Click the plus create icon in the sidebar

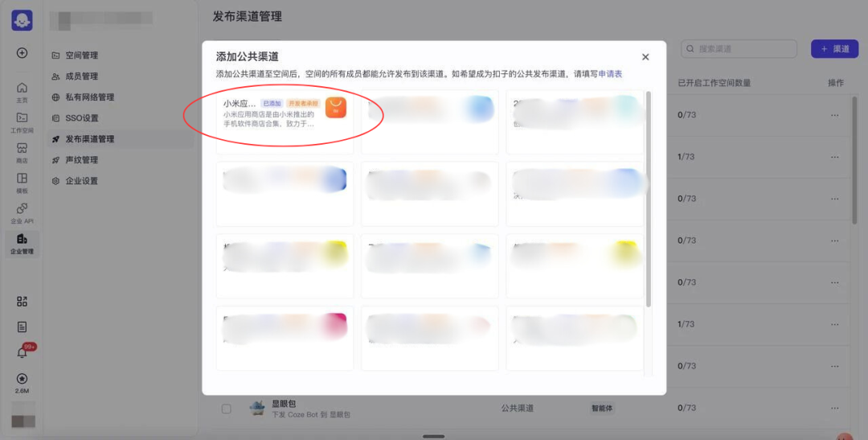[23, 52]
